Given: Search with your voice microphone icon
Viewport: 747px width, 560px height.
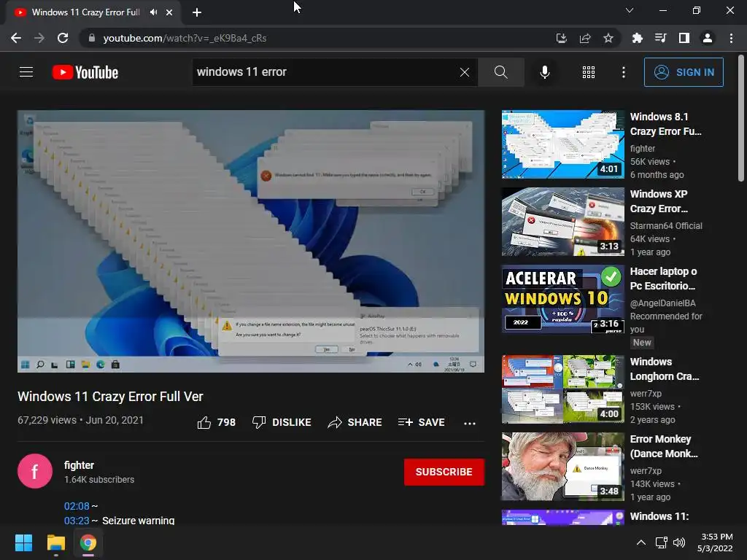Looking at the screenshot, I should coord(545,72).
